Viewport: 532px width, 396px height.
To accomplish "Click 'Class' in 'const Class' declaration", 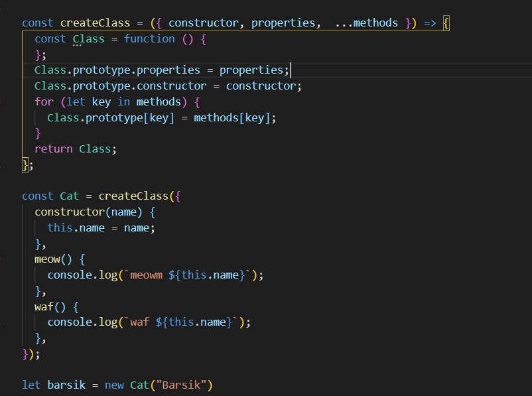I will tap(88, 38).
